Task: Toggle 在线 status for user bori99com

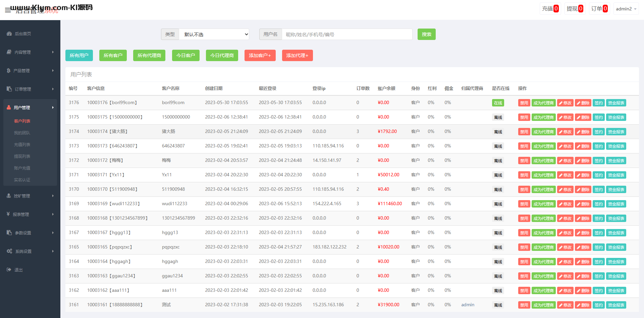Action: (498, 103)
